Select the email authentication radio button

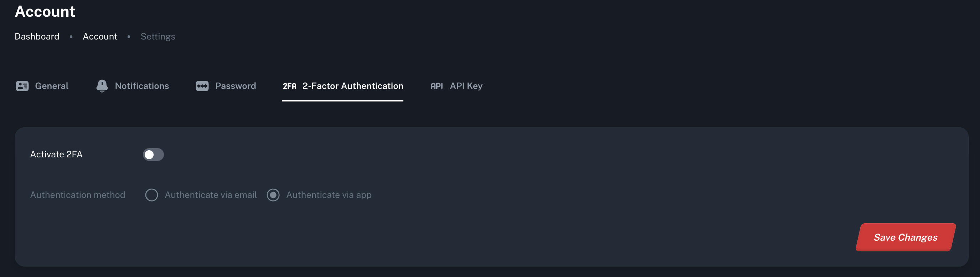pyautogui.click(x=151, y=195)
